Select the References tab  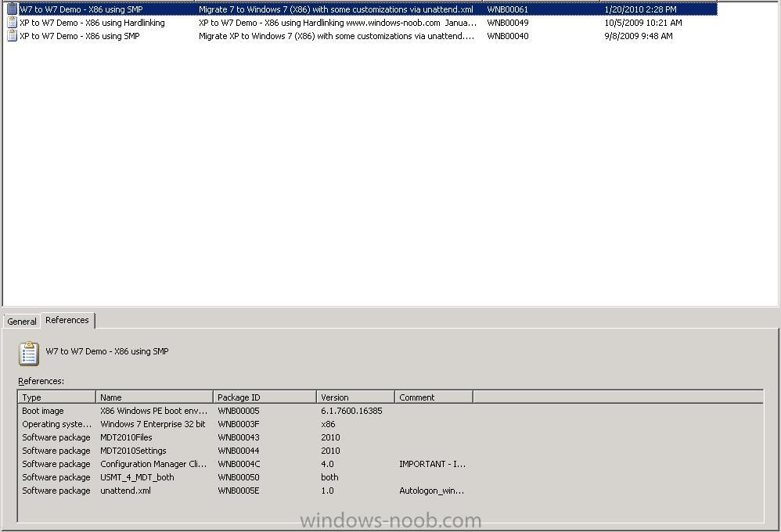click(67, 320)
